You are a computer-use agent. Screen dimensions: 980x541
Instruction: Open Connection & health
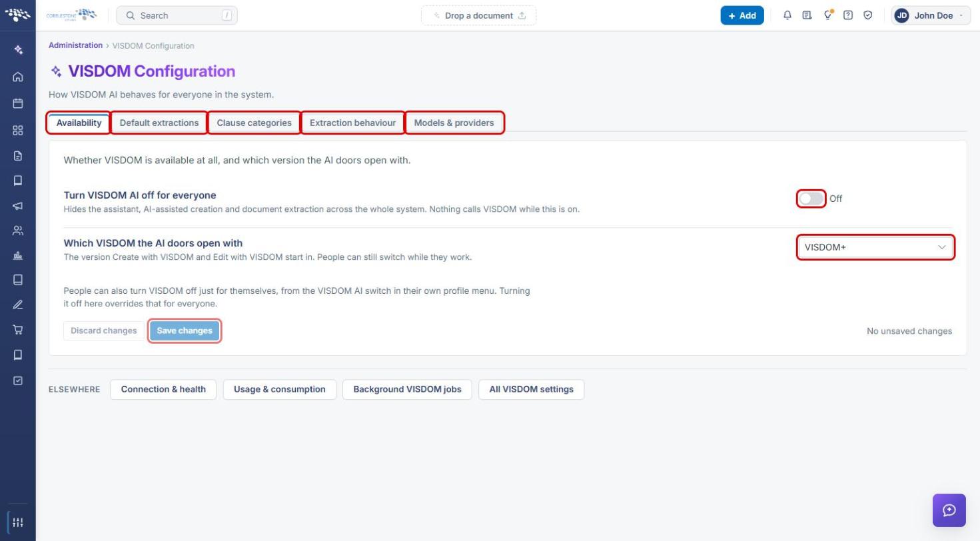coord(163,389)
